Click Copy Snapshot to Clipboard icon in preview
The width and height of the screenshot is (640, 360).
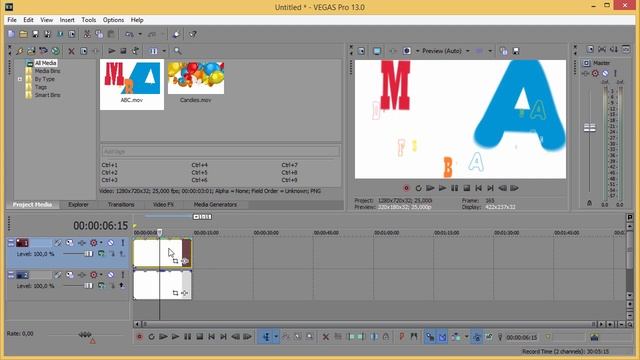[504, 51]
